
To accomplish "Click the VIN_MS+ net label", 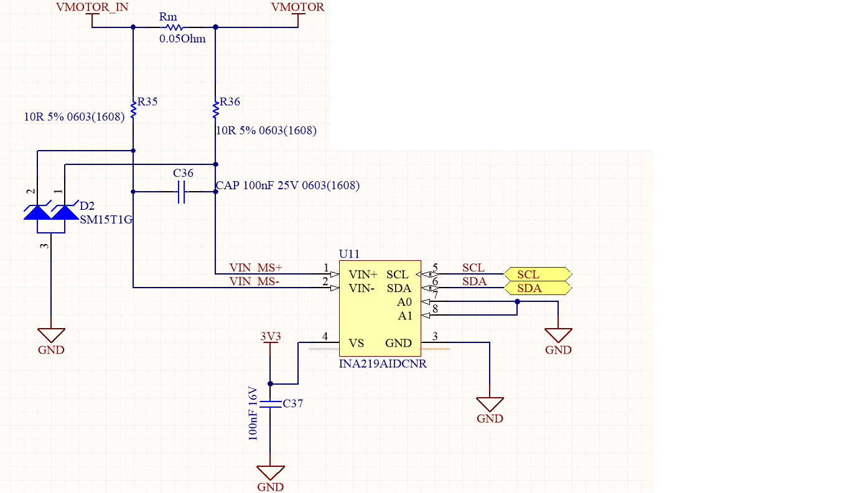I will click(255, 268).
